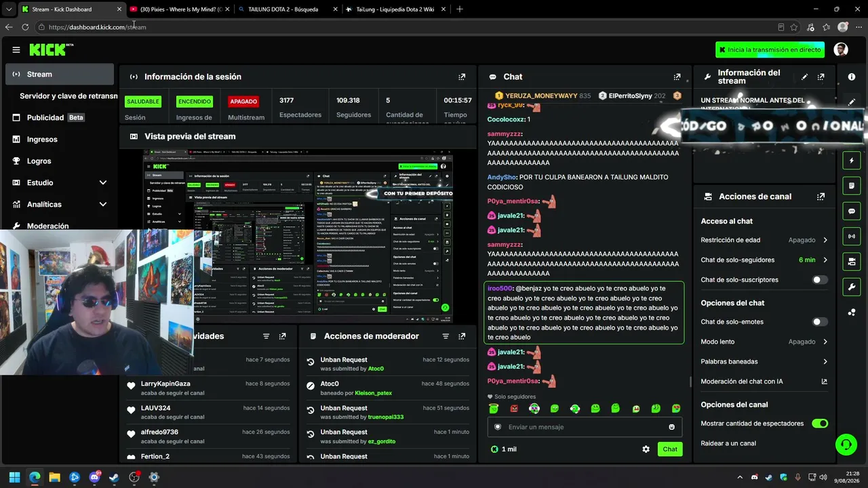Open the green headset support bubble
868x488 pixels.
pyautogui.click(x=846, y=445)
